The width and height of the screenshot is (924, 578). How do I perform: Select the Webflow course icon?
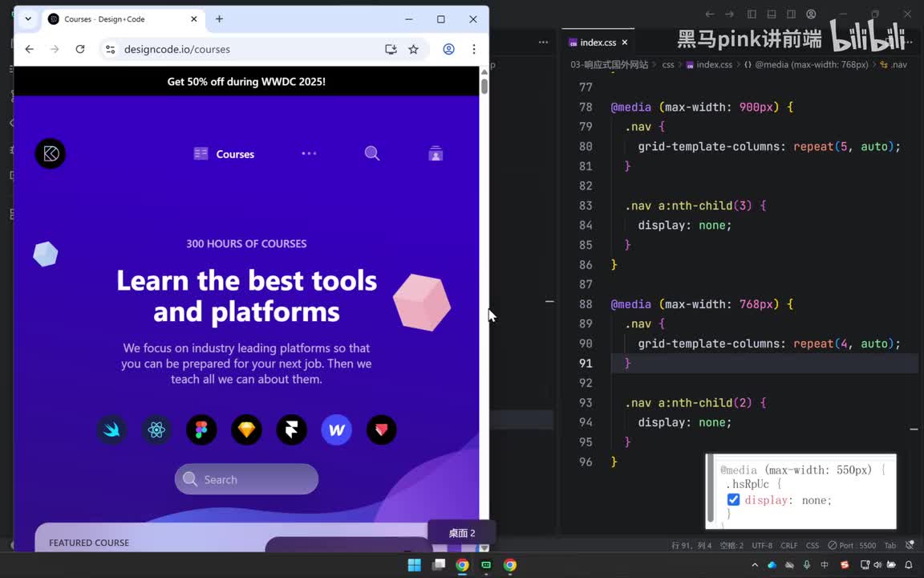click(337, 429)
